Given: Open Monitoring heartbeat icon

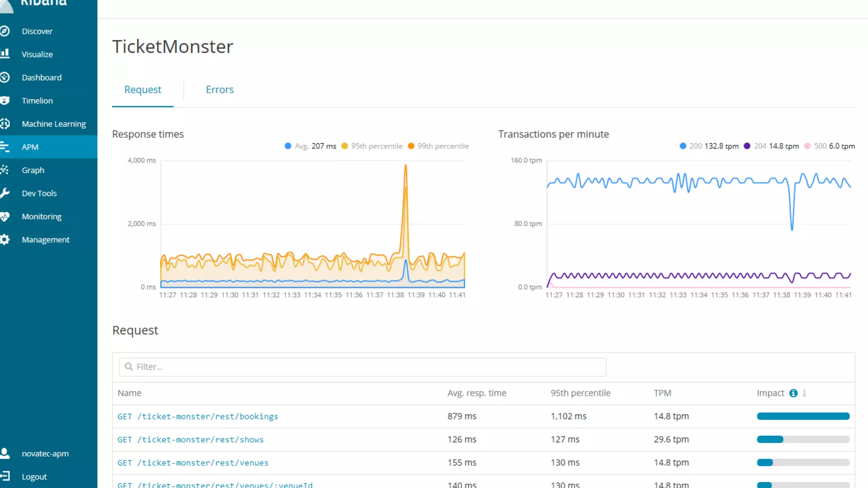Looking at the screenshot, I should pos(5,216).
